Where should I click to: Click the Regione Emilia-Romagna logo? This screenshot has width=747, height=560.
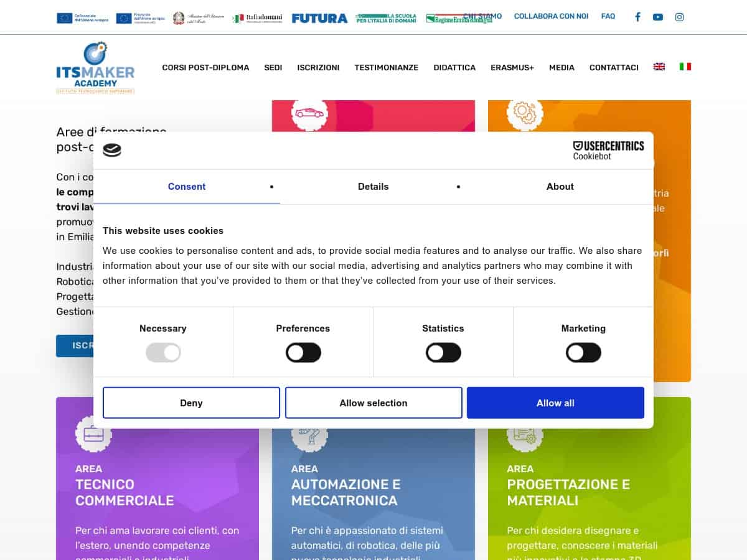[459, 19]
